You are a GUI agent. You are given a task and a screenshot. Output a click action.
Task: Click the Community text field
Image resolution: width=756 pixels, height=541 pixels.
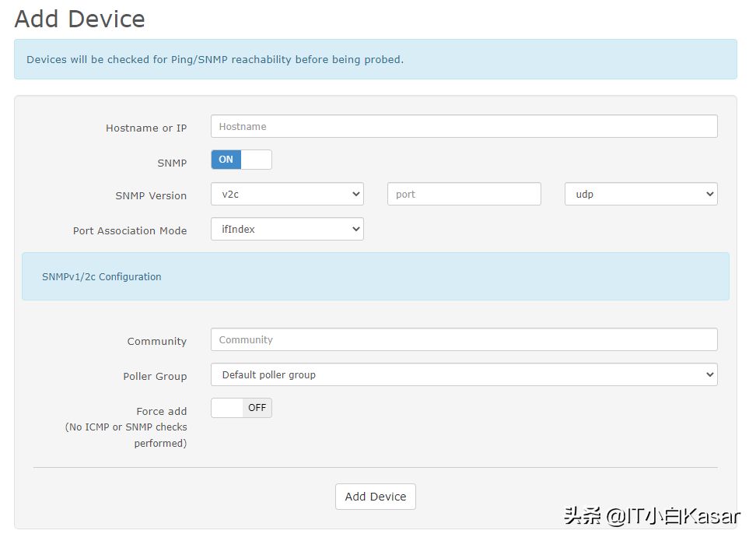click(x=464, y=339)
